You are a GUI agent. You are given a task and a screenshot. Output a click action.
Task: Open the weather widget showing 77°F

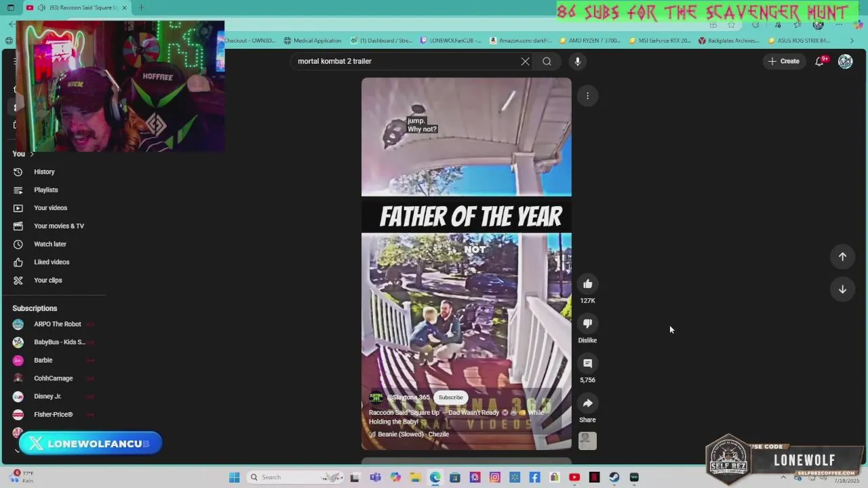pyautogui.click(x=22, y=477)
